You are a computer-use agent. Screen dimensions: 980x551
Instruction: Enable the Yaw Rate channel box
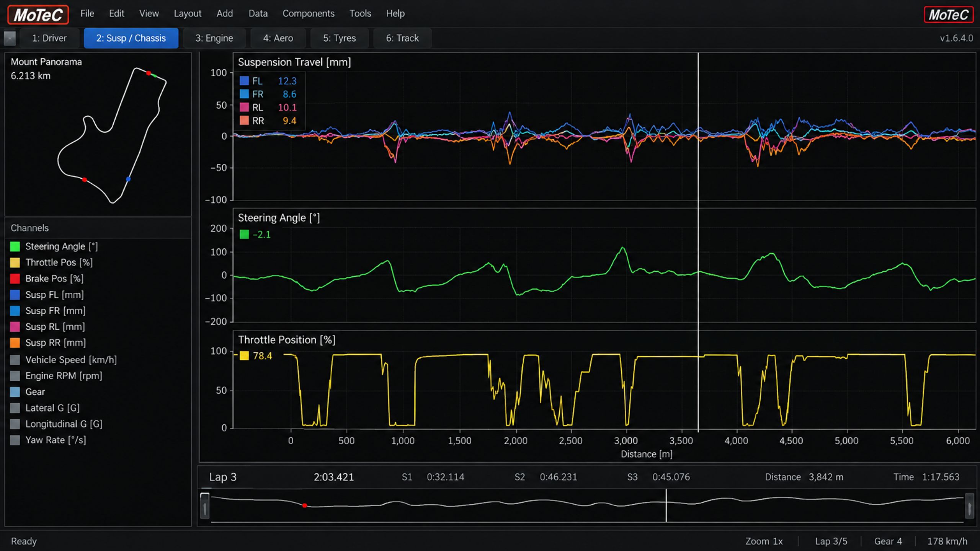(15, 440)
